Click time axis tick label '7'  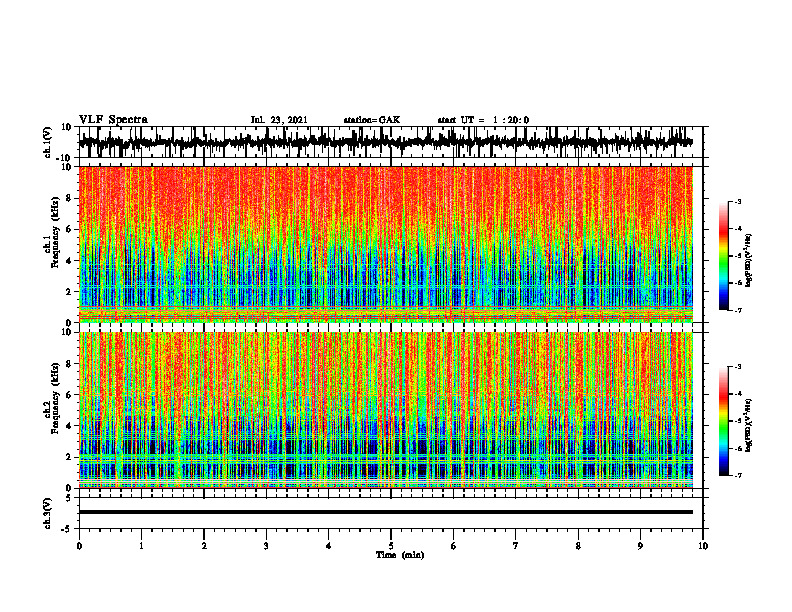coord(516,546)
